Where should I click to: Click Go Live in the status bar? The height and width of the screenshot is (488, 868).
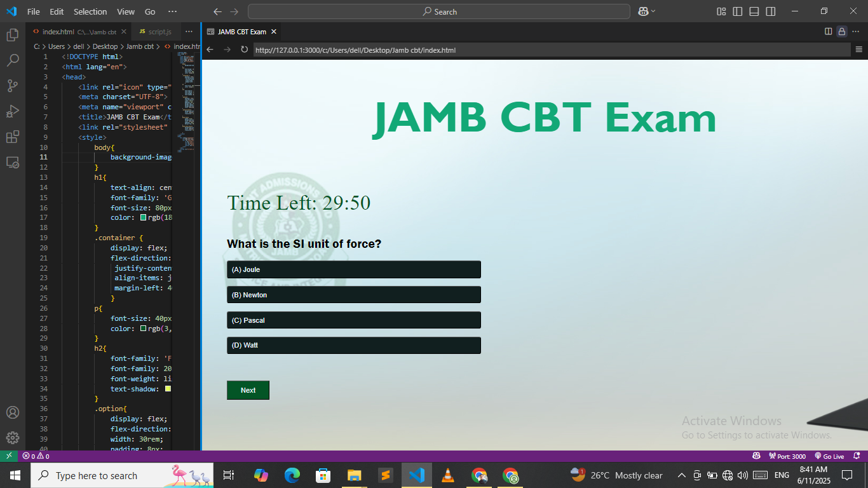click(x=829, y=456)
